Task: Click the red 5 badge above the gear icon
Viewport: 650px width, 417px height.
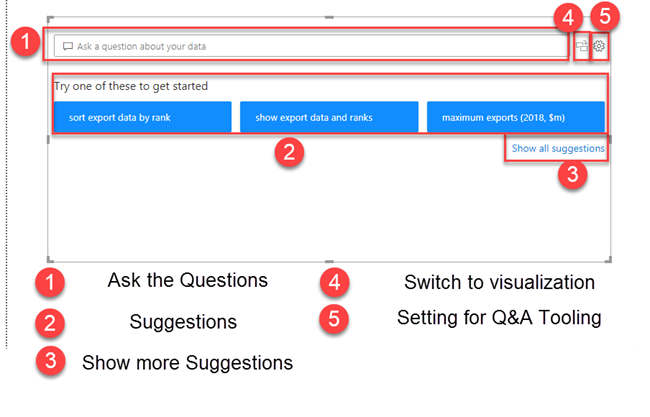Action: click(x=606, y=16)
